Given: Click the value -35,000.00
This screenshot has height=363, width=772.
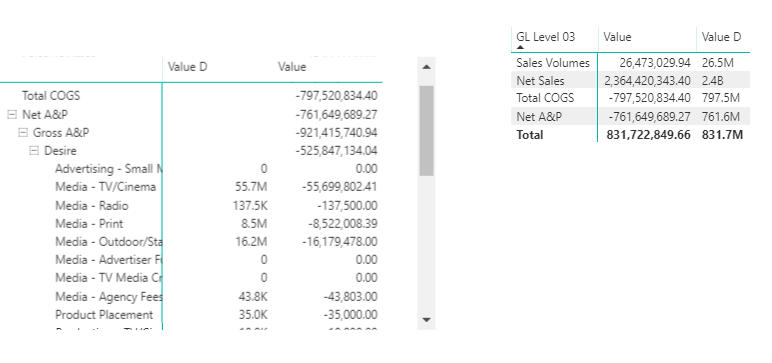Looking at the screenshot, I should 351,315.
